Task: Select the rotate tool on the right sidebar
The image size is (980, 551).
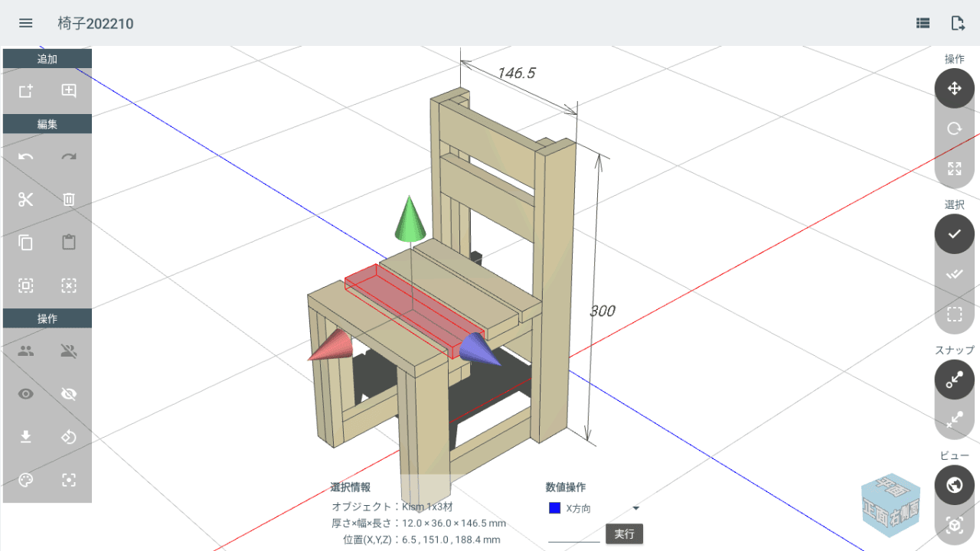Action: click(x=954, y=128)
